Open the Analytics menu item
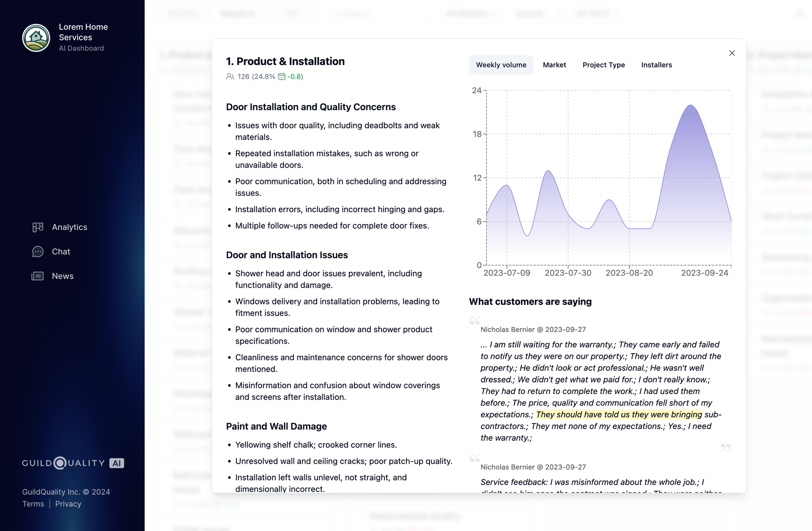The width and height of the screenshot is (812, 531). click(69, 227)
